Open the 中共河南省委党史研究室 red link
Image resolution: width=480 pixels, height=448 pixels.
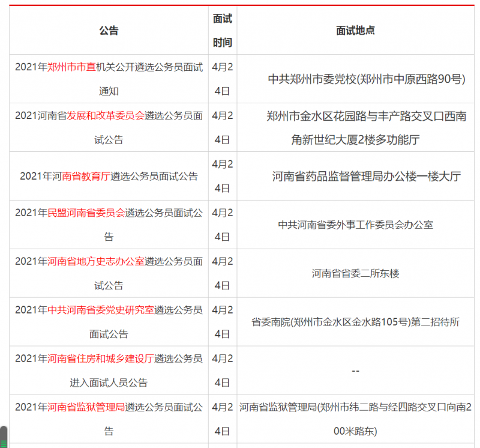click(x=101, y=310)
